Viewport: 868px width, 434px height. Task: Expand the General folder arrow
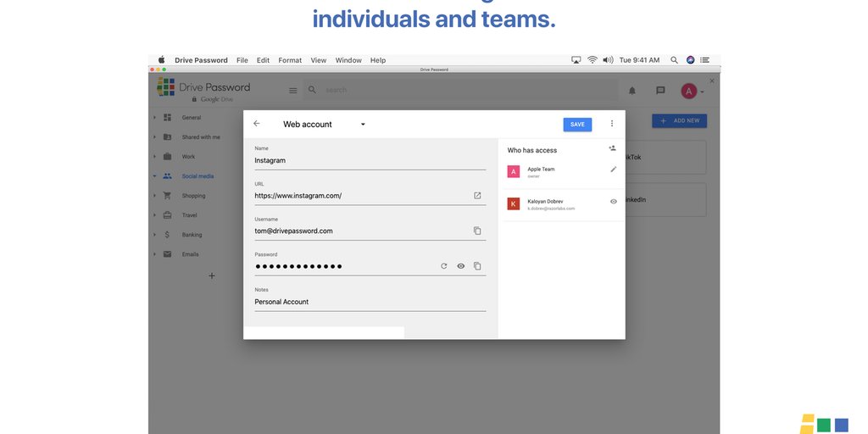tap(154, 117)
